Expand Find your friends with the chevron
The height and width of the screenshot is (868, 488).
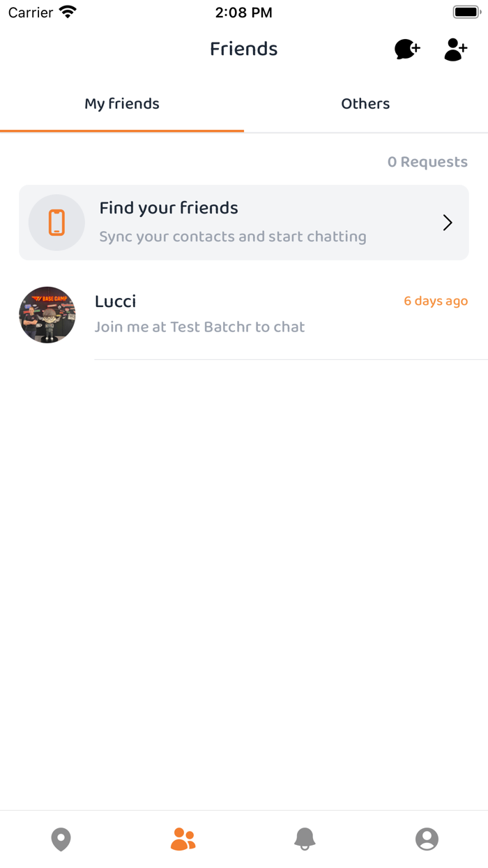click(447, 222)
